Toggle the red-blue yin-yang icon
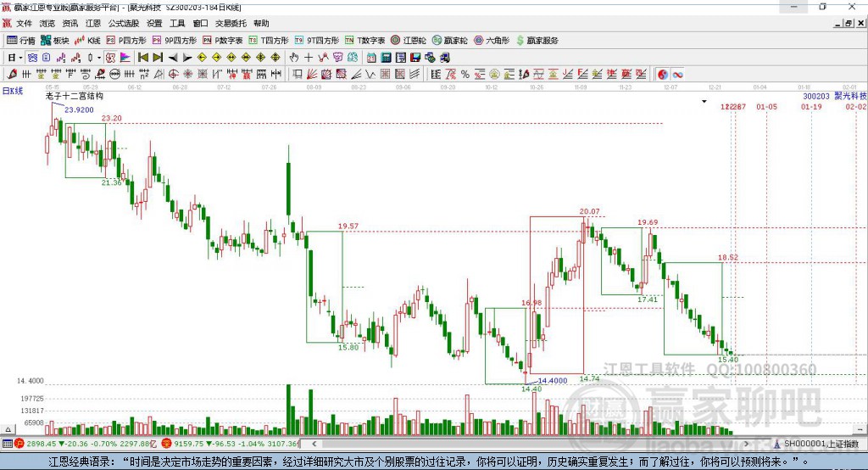Image resolution: width=868 pixels, height=470 pixels. [x=663, y=75]
